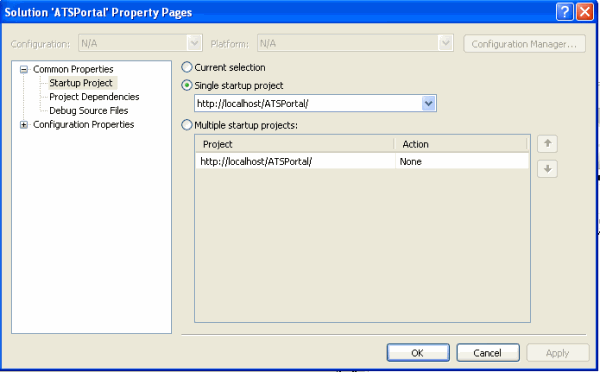The width and height of the screenshot is (600, 372).
Task: Select http://localhost/ATSPortal/ row in the projects table
Action: [362, 162]
